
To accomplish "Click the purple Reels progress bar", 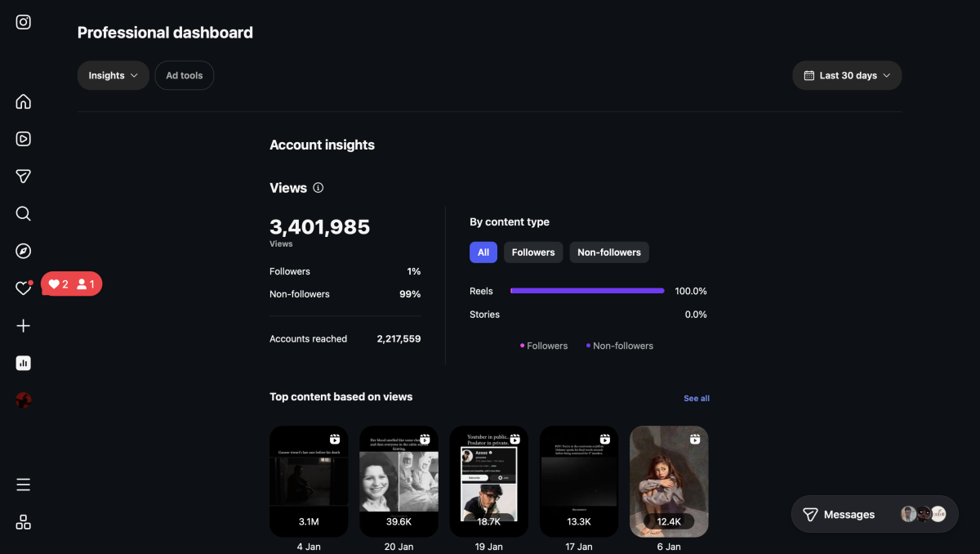I will click(x=587, y=291).
